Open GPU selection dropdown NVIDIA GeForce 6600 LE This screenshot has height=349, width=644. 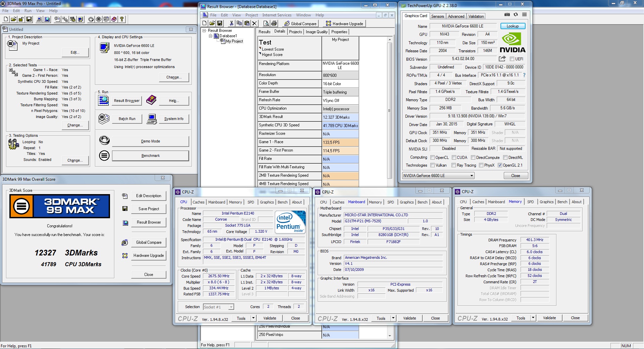pos(438,176)
